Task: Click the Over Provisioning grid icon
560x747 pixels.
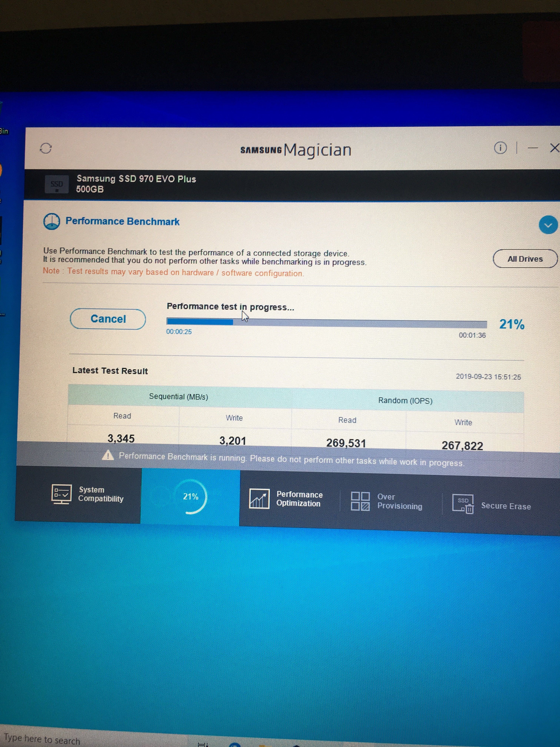Action: point(360,501)
